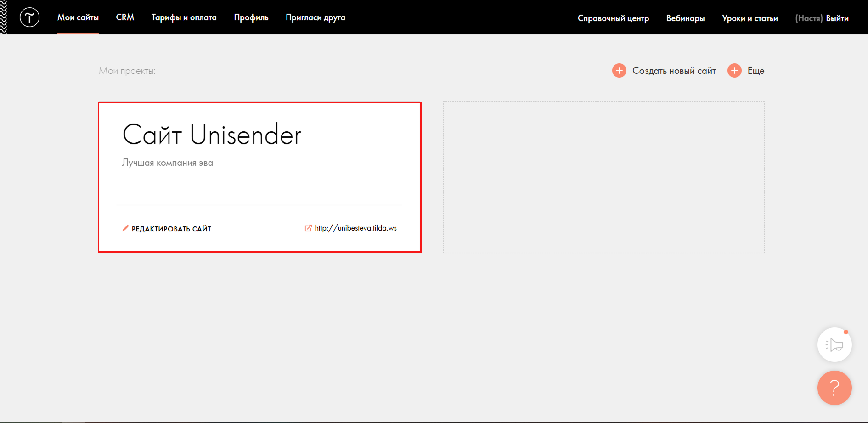Visit the Вебинары page
Screen dimensions: 868x423
(685, 18)
